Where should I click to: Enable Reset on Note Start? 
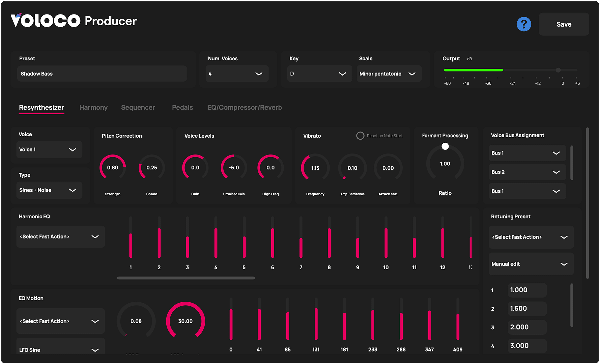click(x=360, y=136)
